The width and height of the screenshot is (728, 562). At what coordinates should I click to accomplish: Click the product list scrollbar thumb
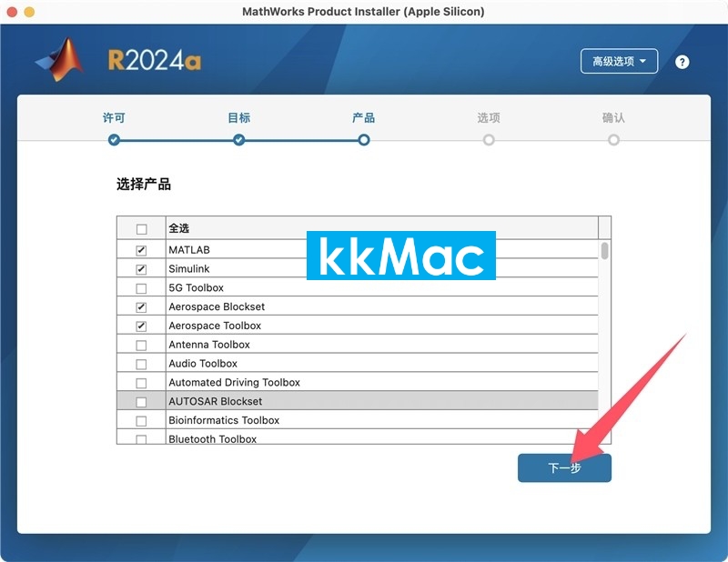coord(604,251)
